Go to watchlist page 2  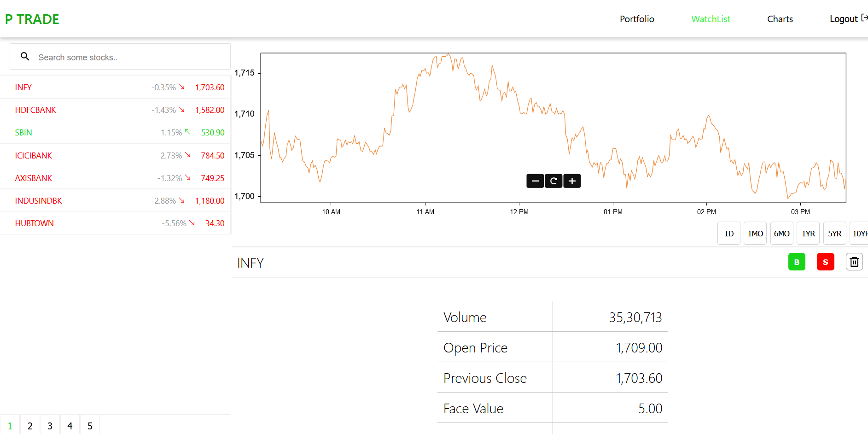tap(30, 425)
